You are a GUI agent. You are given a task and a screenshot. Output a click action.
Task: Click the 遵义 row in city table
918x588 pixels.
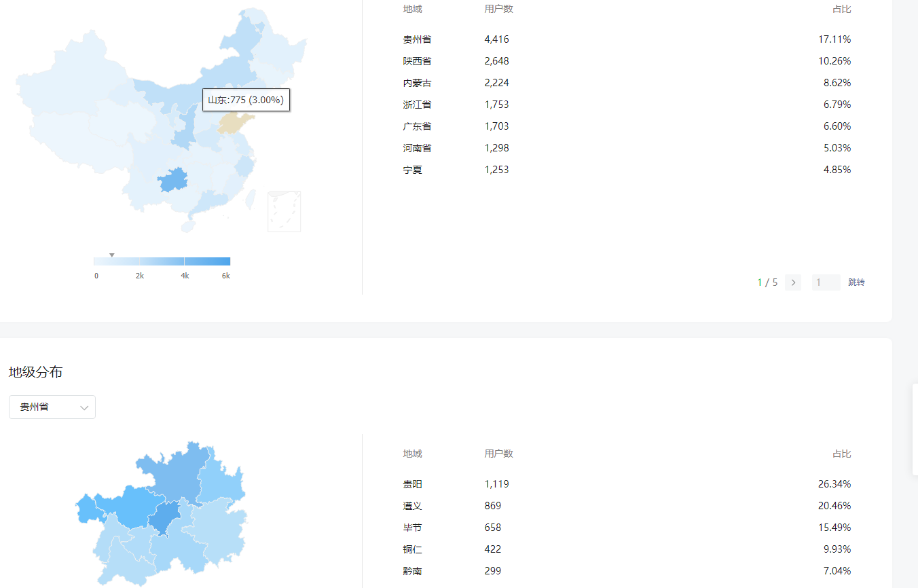(627, 506)
